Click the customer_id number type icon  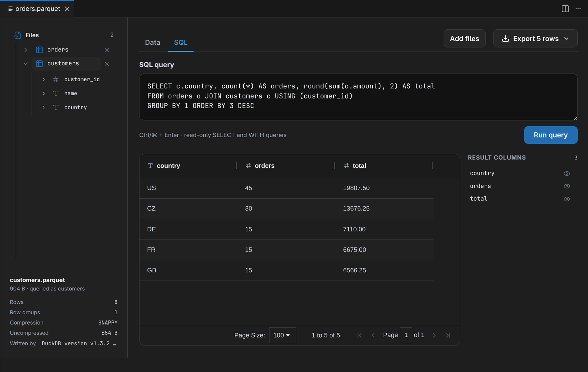[x=56, y=79]
